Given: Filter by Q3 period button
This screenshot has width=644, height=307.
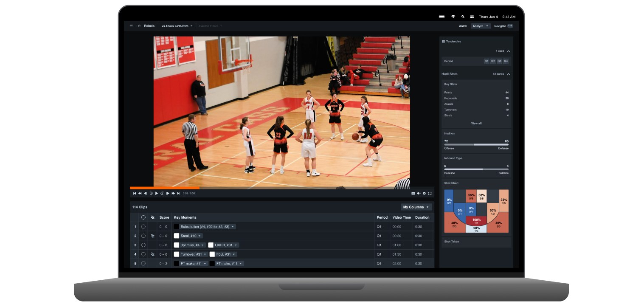Looking at the screenshot, I should click(499, 61).
